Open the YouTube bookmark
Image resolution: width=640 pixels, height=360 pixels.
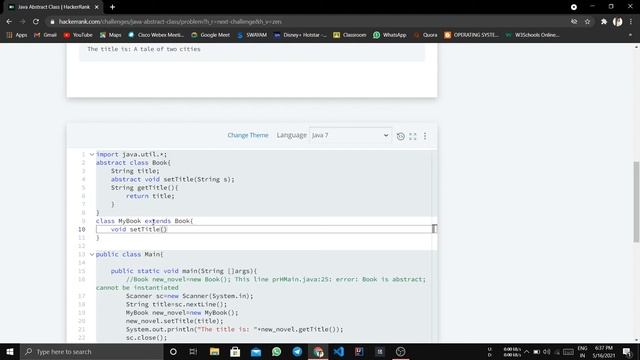tap(78, 35)
